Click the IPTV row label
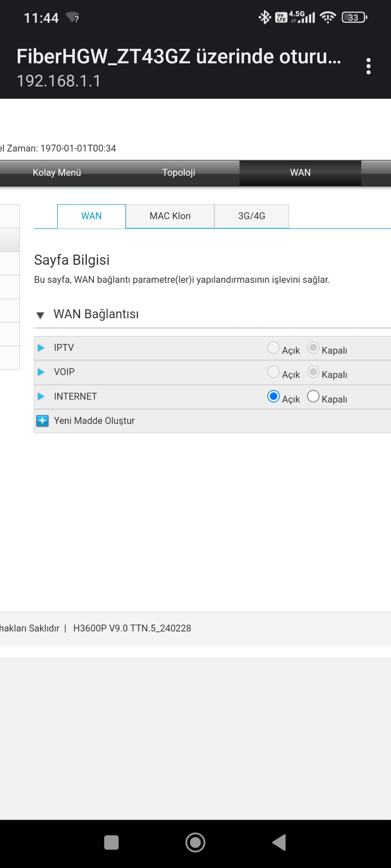This screenshot has width=391, height=868. coord(64,348)
